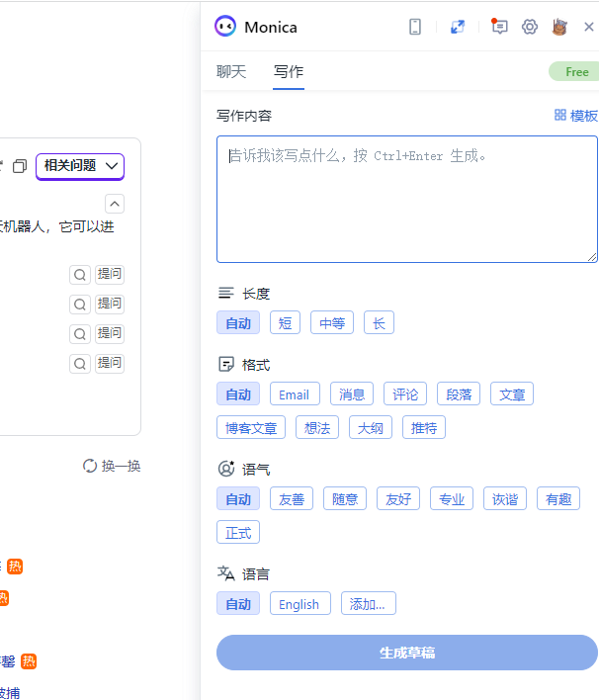
Task: Choose the 文章 format
Action: pyautogui.click(x=512, y=394)
